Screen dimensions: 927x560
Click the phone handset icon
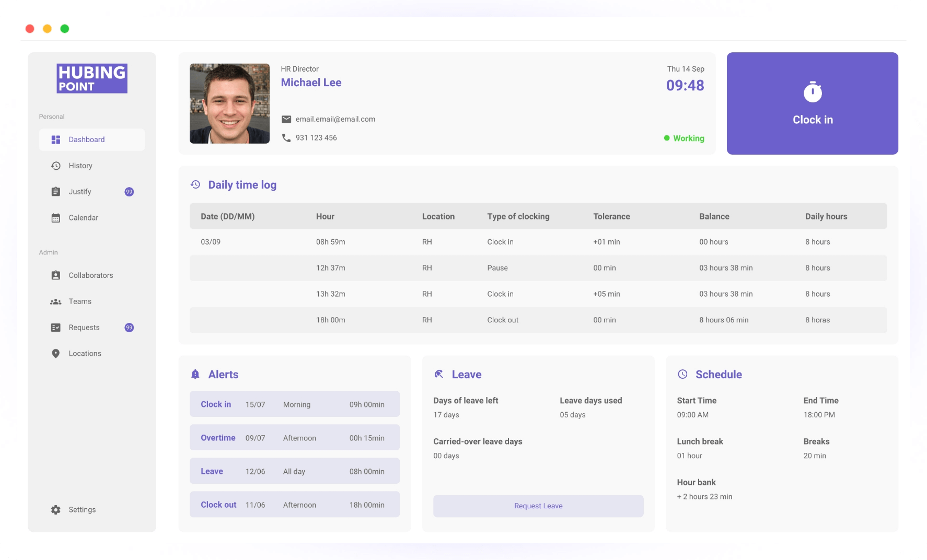[x=286, y=138]
